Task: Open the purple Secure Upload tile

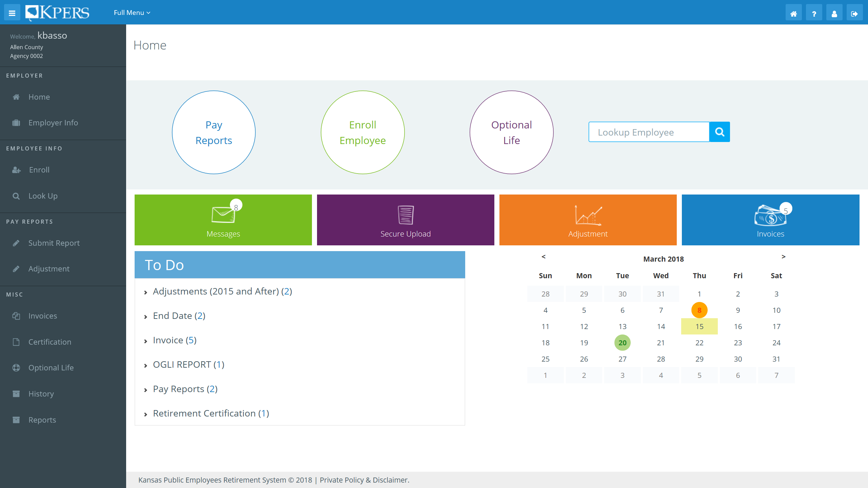Action: 406,220
